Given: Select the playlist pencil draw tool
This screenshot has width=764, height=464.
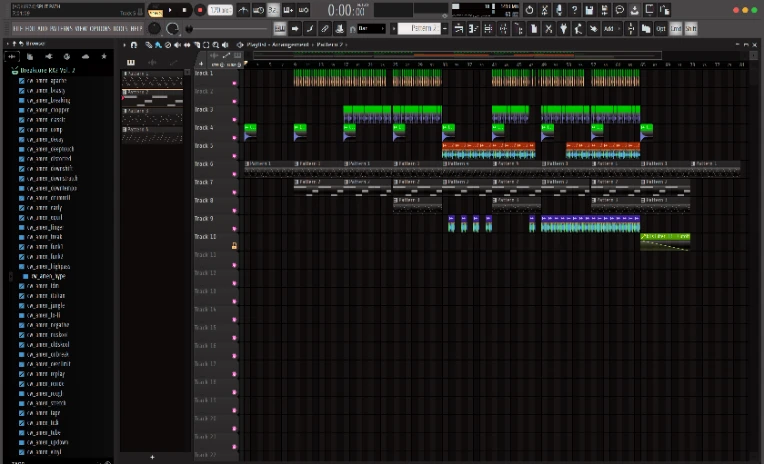Looking at the screenshot, I should pyautogui.click(x=149, y=45).
